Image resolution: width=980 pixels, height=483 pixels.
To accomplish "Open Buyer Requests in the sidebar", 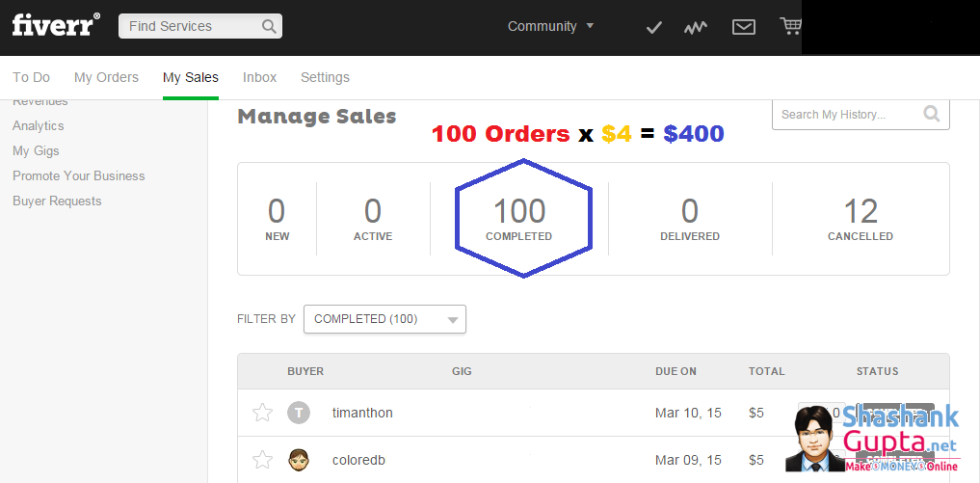I will pyautogui.click(x=57, y=201).
